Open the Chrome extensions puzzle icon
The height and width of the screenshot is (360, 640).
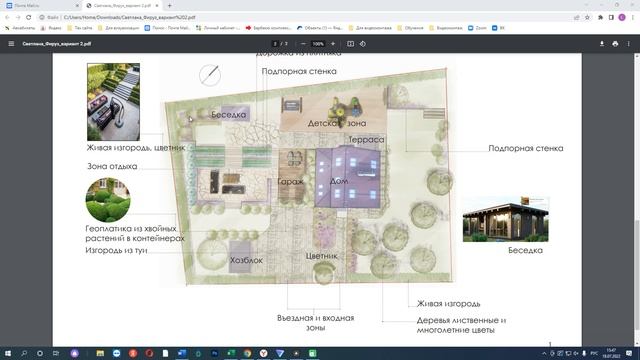[x=600, y=18]
